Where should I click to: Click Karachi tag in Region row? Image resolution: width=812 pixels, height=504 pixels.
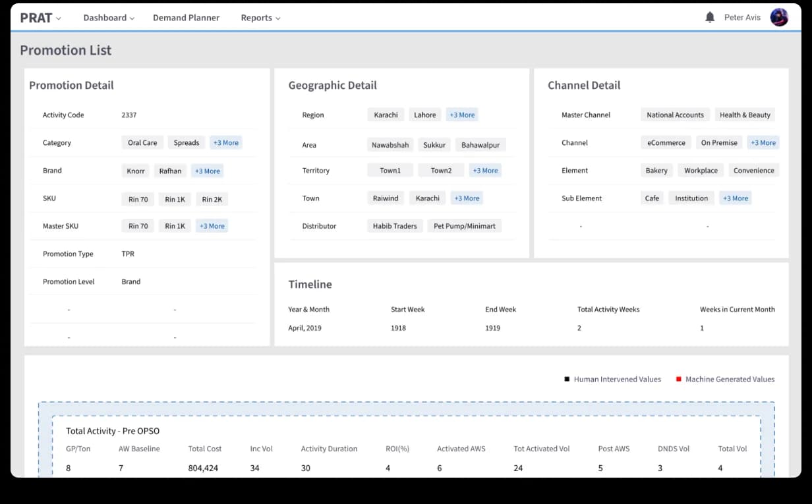[x=386, y=115]
